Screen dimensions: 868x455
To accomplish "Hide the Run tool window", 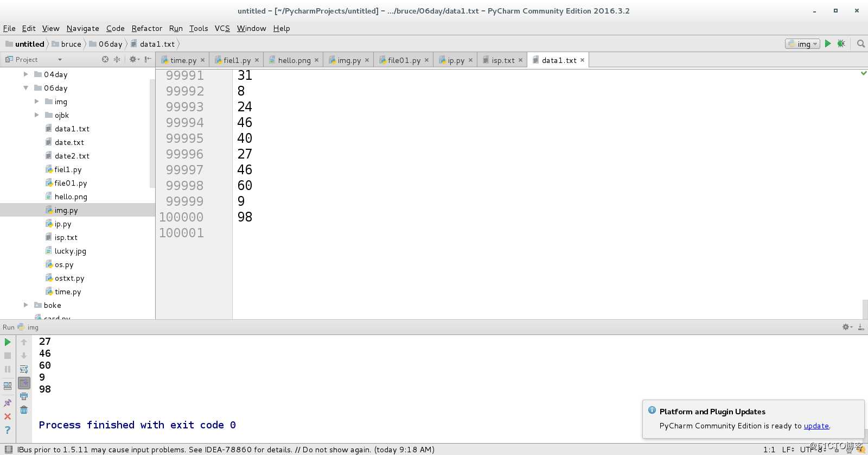I will 861,327.
